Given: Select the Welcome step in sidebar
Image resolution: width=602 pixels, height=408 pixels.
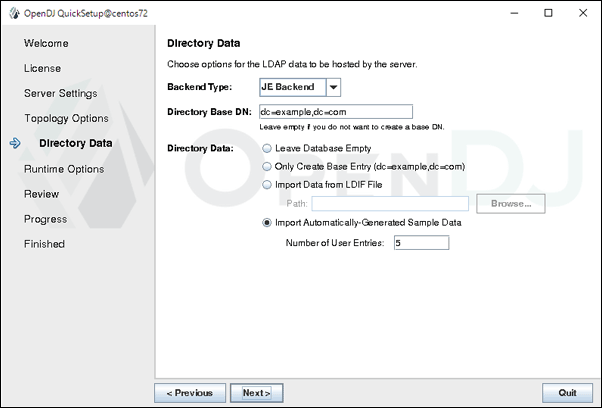Looking at the screenshot, I should (46, 43).
